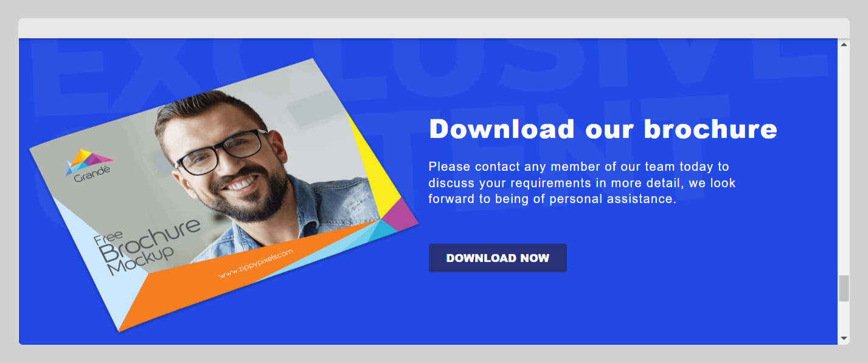Image resolution: width=868 pixels, height=363 pixels.
Task: Click the man's black glasses
Action: 221,152
